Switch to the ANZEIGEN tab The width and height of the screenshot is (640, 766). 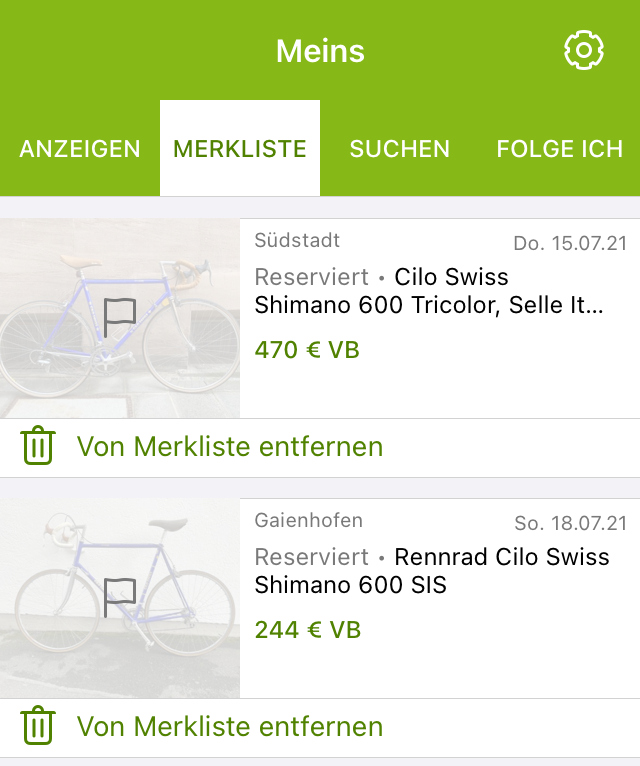(80, 149)
